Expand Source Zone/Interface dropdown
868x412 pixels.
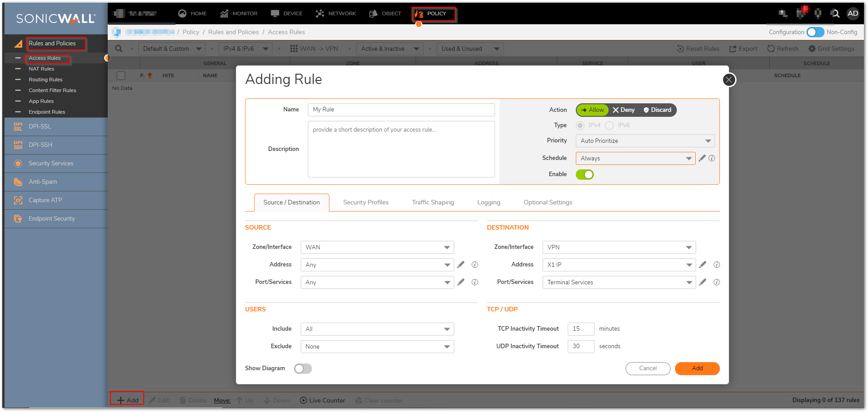[x=377, y=247]
